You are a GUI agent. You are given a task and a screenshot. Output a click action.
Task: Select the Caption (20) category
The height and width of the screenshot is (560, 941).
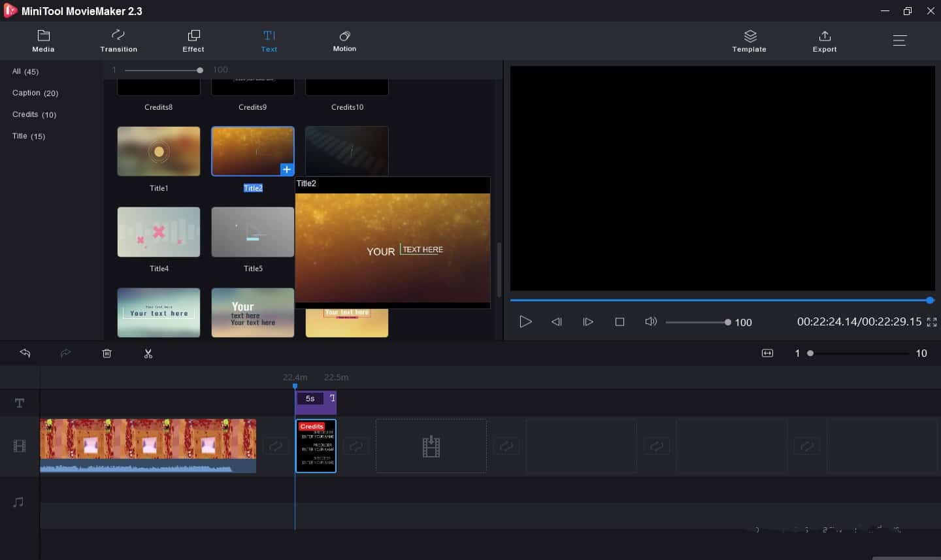tap(35, 93)
